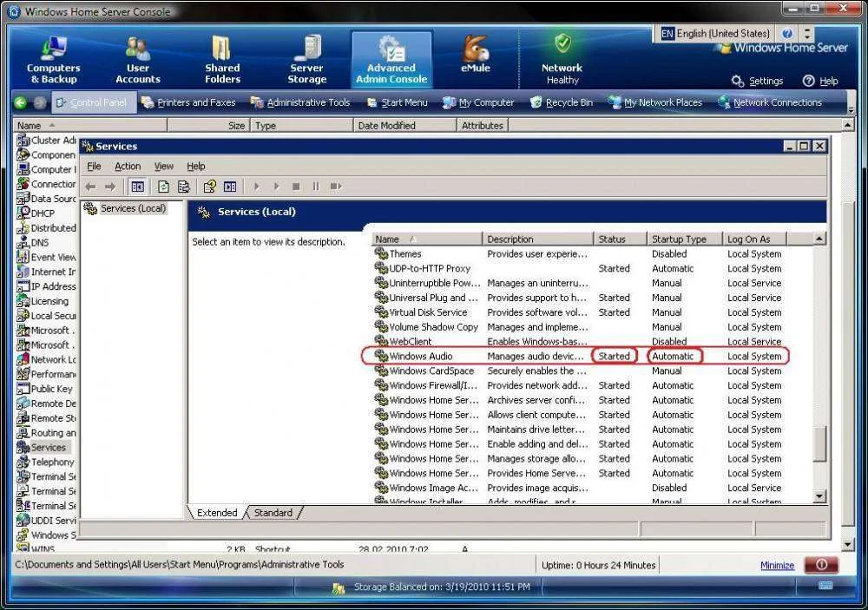Sort by Log On As column
Image resolution: width=868 pixels, height=610 pixels.
pyautogui.click(x=754, y=239)
